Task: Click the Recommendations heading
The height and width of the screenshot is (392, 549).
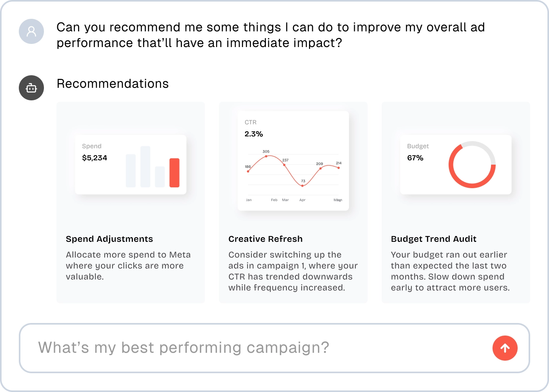Action: click(x=113, y=83)
